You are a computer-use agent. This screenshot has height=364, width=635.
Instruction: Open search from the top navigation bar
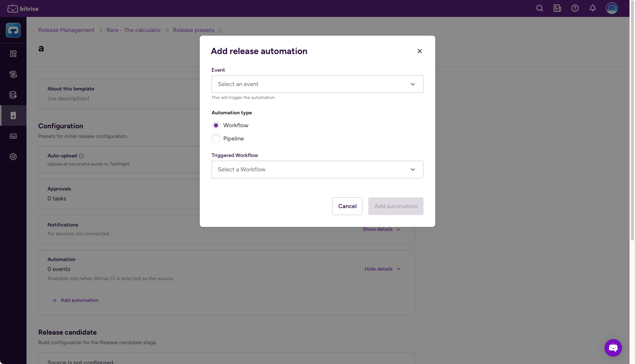point(539,8)
